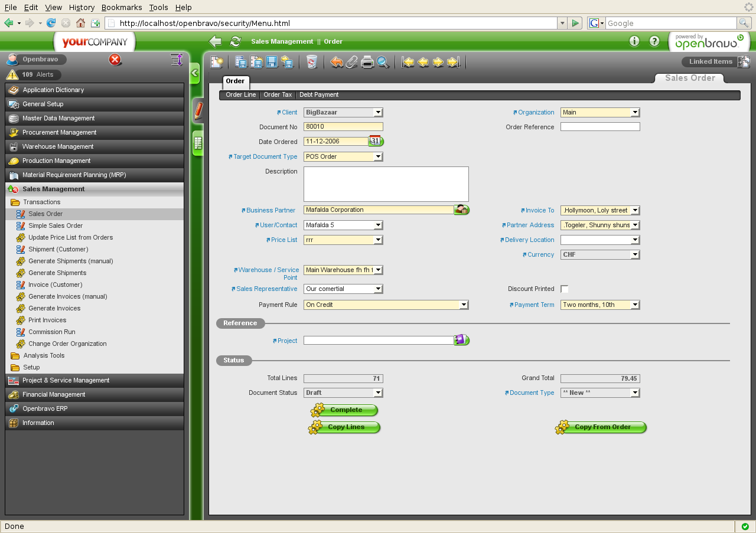Open the Business Partner selector icon

pyautogui.click(x=461, y=210)
